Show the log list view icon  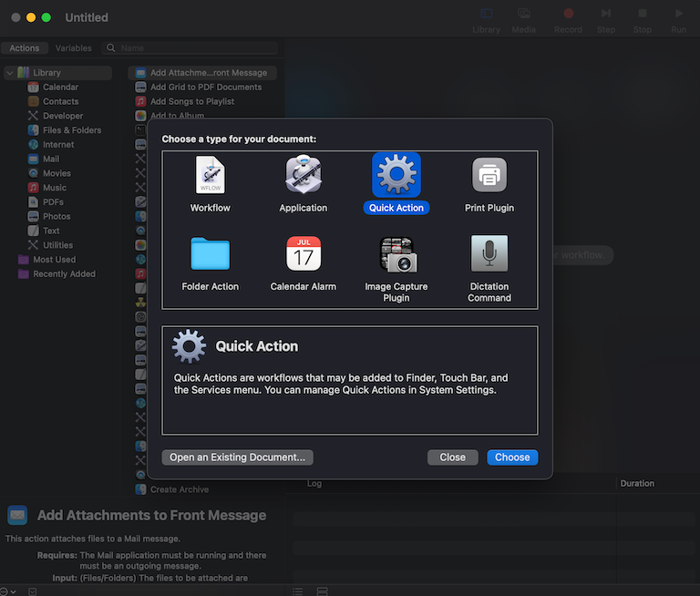297,591
